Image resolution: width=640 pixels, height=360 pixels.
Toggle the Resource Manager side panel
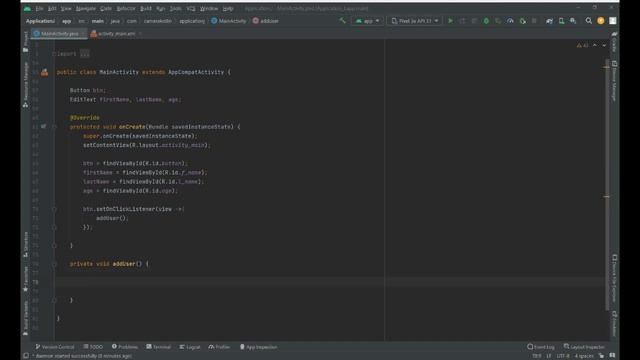[x=26, y=84]
